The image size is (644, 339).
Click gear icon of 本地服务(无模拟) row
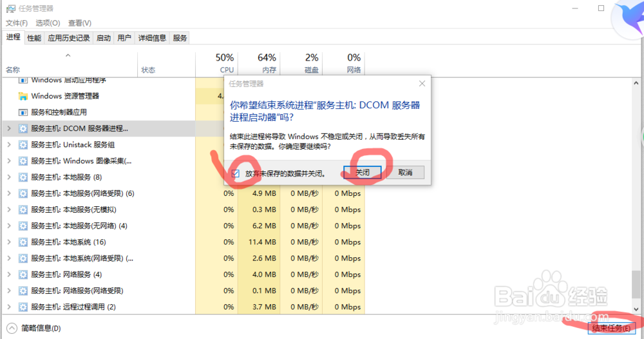click(23, 209)
